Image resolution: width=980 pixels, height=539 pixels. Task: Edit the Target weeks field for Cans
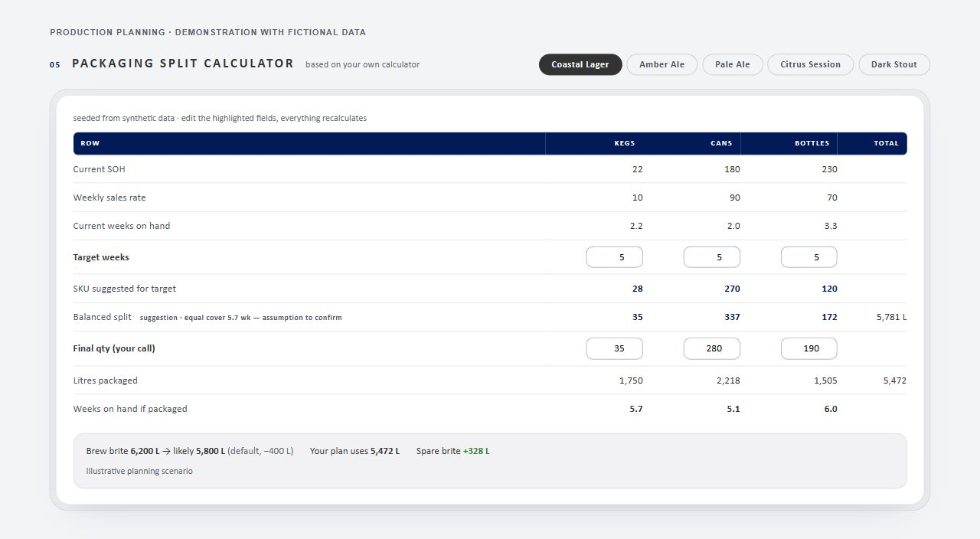coord(712,257)
